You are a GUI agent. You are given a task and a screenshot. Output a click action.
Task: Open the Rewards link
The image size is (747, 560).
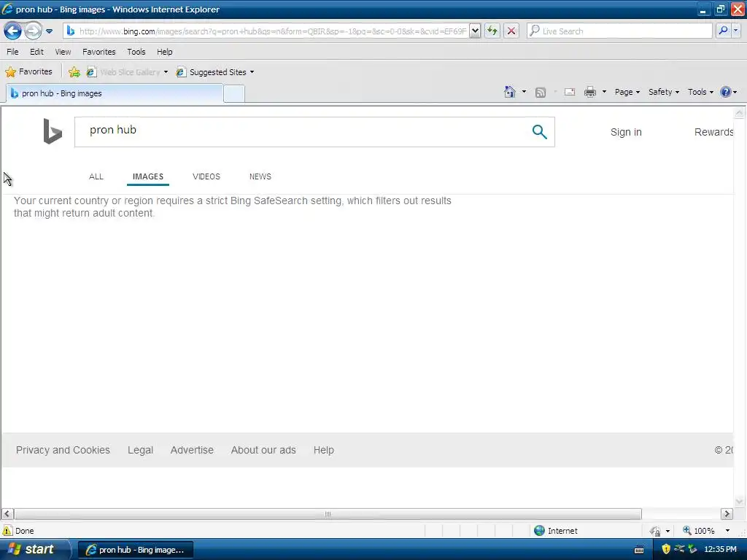point(713,133)
